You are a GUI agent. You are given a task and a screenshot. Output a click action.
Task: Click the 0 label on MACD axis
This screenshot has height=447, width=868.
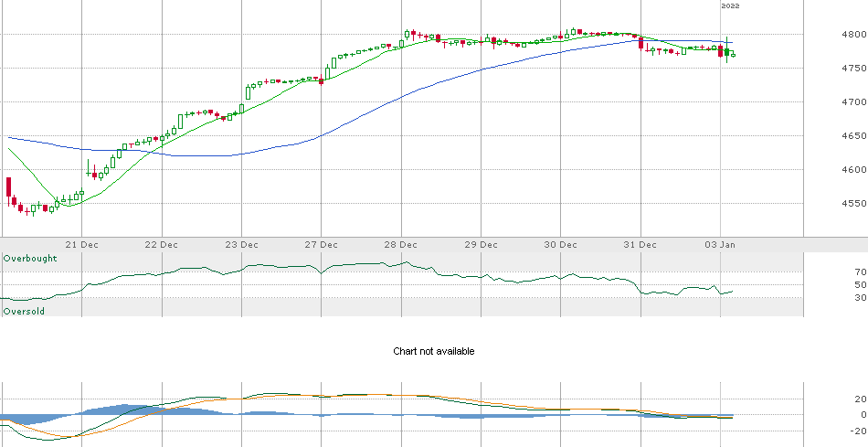tap(863, 414)
